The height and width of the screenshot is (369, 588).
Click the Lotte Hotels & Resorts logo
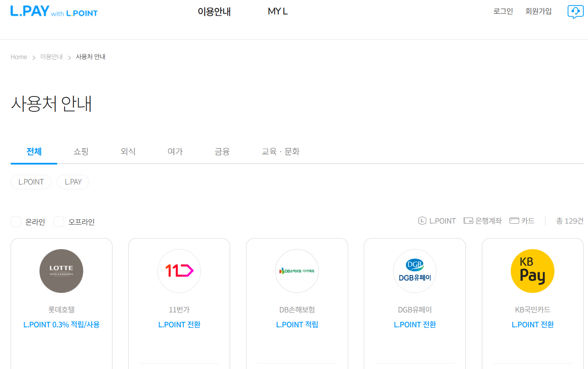[61, 271]
